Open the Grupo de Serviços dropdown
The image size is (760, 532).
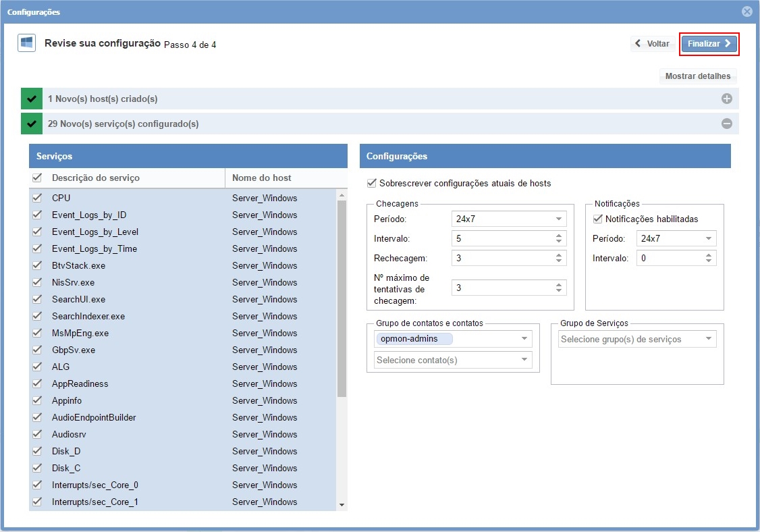click(x=637, y=339)
